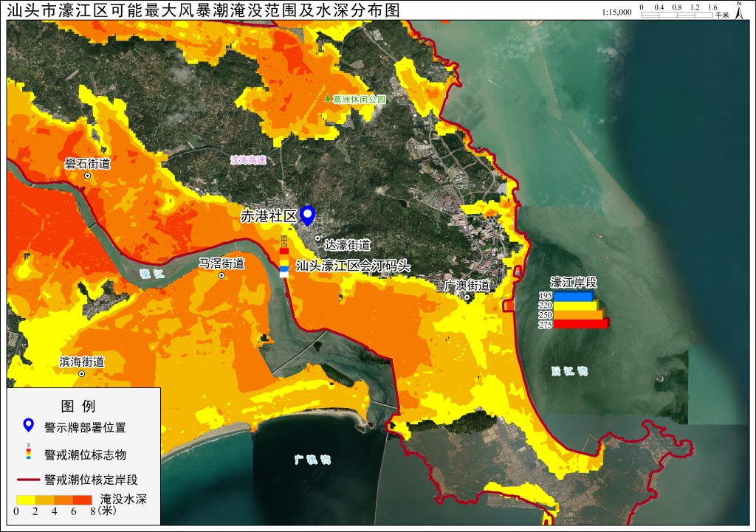Click the 广澳街道 label
This screenshot has width=756, height=532.
tap(467, 286)
